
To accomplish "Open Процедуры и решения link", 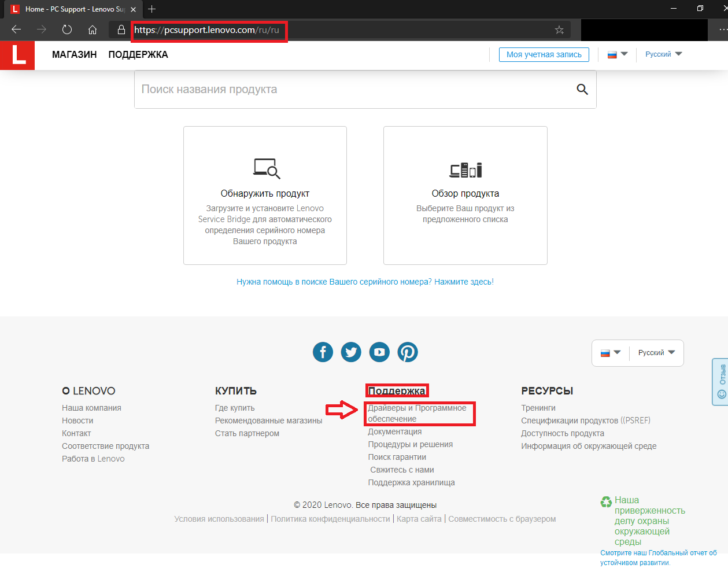I will (x=411, y=444).
